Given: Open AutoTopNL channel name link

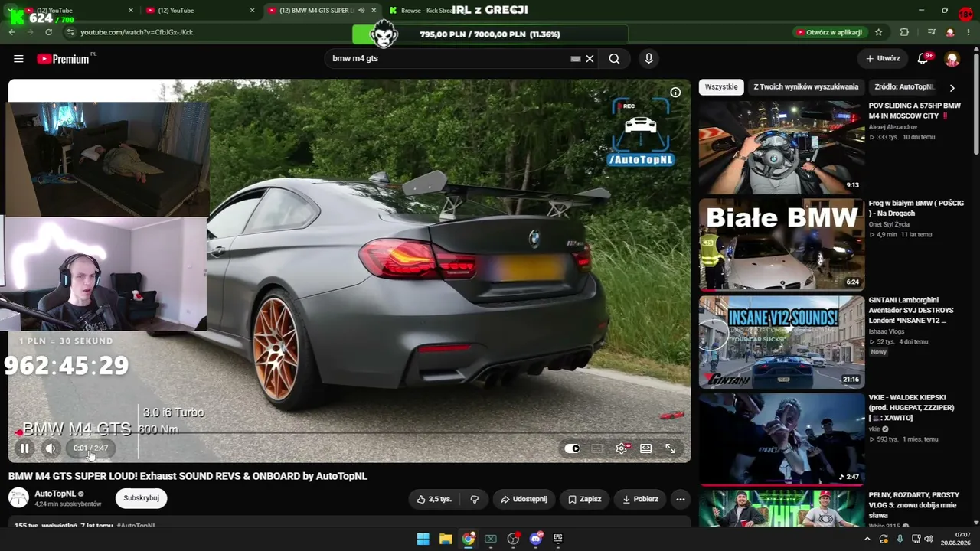Looking at the screenshot, I should (55, 494).
